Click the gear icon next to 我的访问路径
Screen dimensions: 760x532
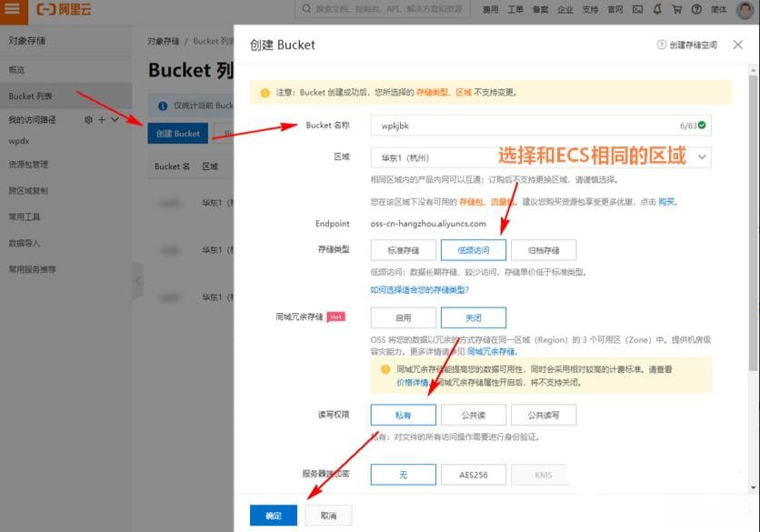click(x=88, y=119)
